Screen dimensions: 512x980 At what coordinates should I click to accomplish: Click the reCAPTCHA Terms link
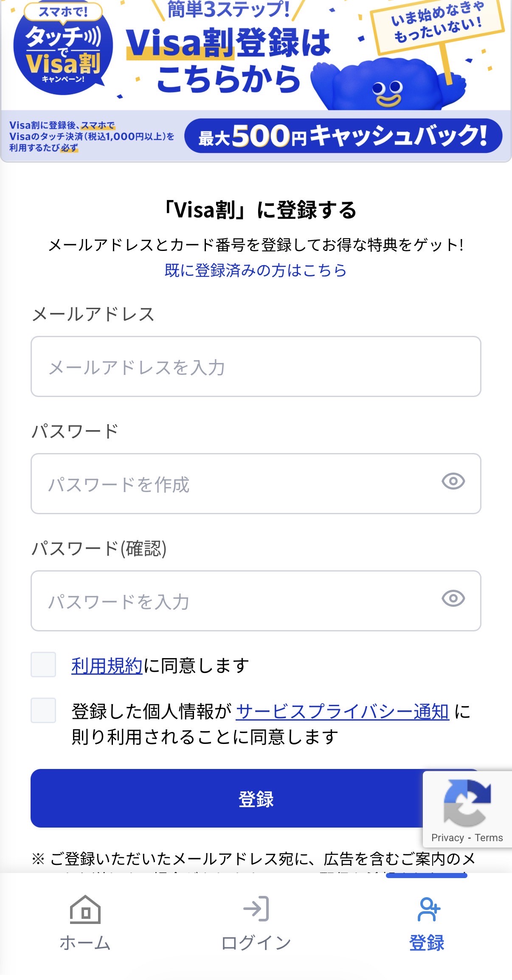(x=489, y=837)
